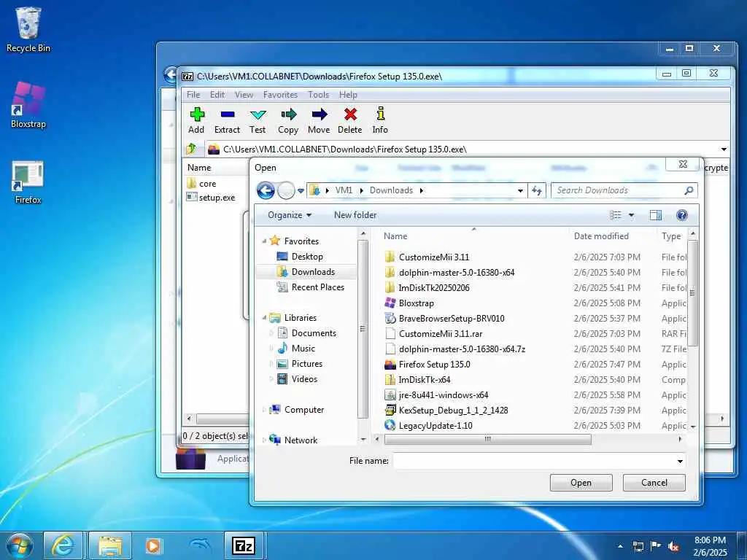Click the Move arrow icon in 7-Zip
The image size is (747, 560).
point(319,120)
